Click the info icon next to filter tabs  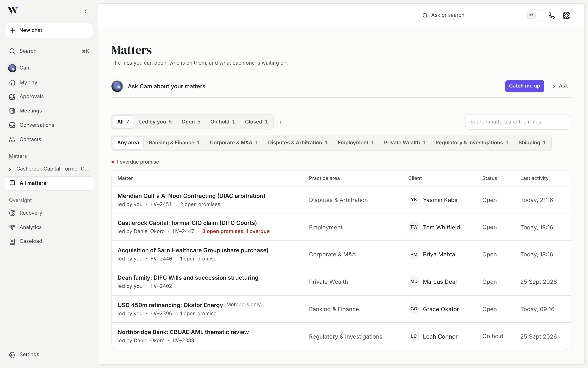tap(280, 122)
